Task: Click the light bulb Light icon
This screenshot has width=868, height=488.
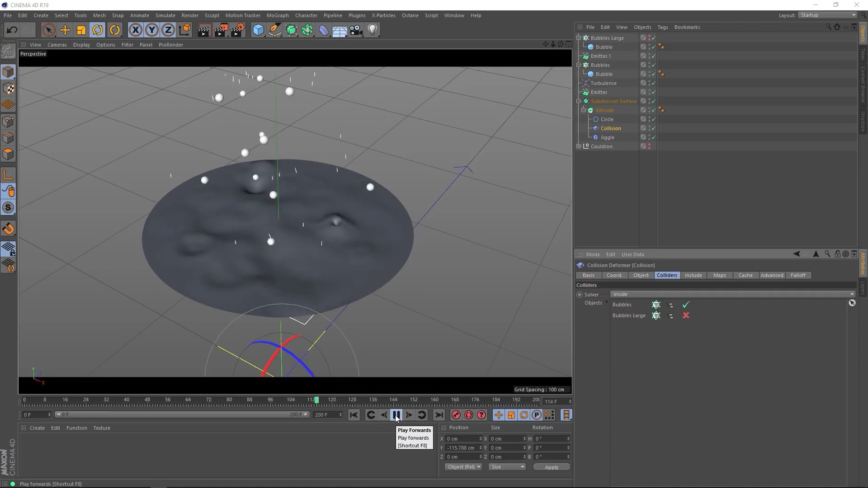Action: [373, 30]
